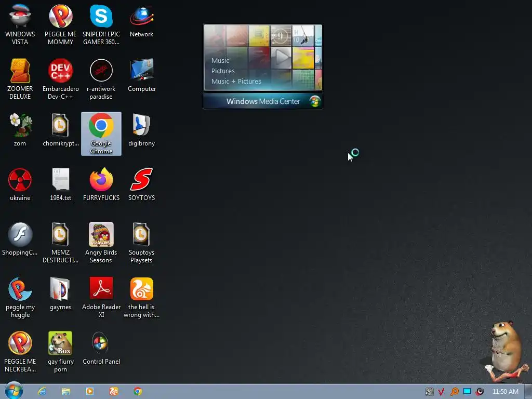Click the UC Browser taskbar icon
This screenshot has height=399, width=532.
(114, 392)
